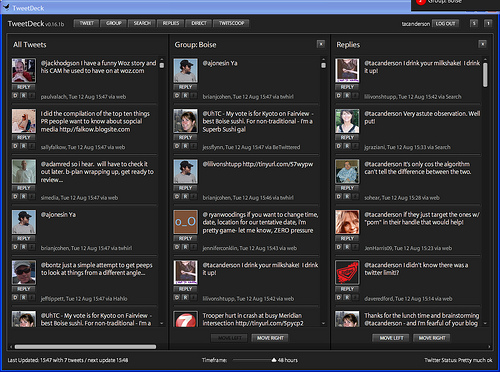Click the down arrow of All Tweets scrollbar
The height and width of the screenshot is (372, 500).
point(162,323)
